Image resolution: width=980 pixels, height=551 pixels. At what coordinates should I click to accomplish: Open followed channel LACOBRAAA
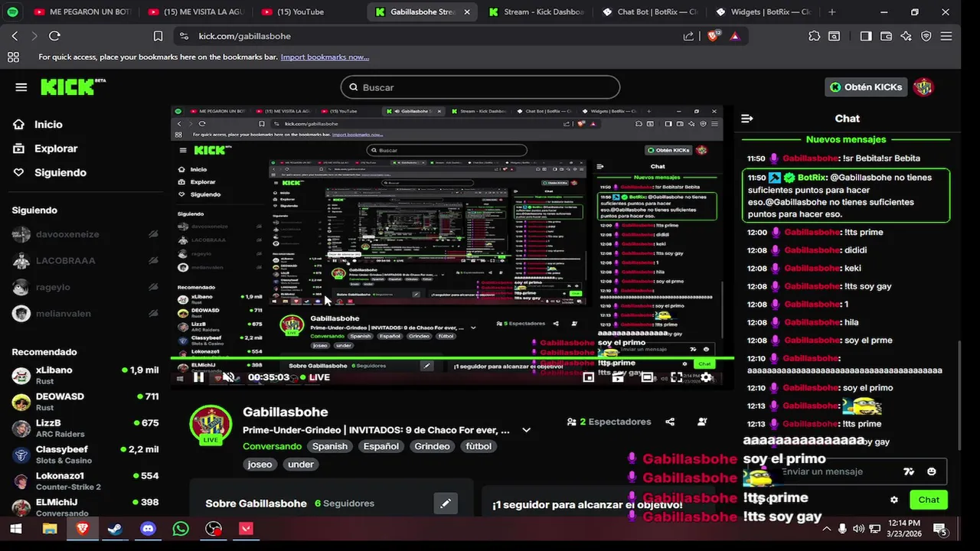tap(85, 260)
